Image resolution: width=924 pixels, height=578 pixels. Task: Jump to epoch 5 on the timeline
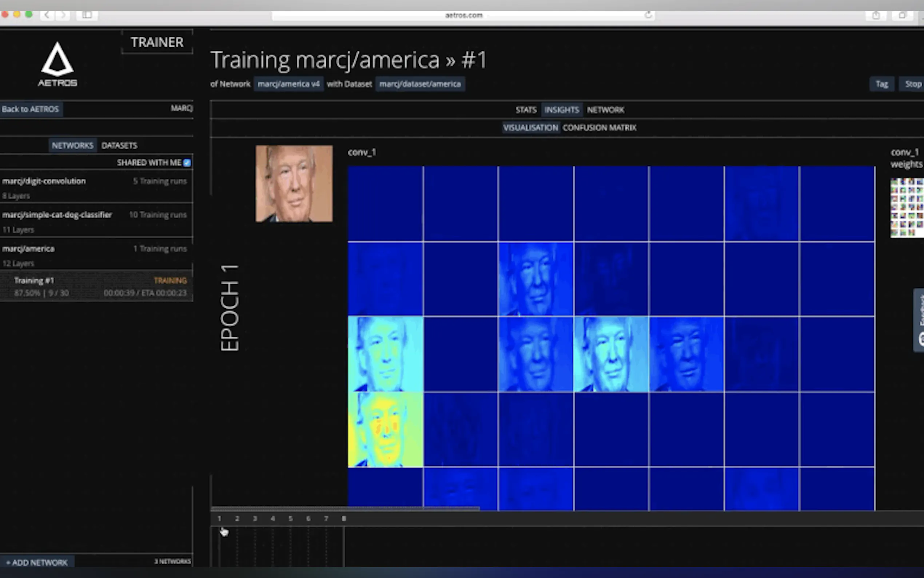click(x=290, y=519)
